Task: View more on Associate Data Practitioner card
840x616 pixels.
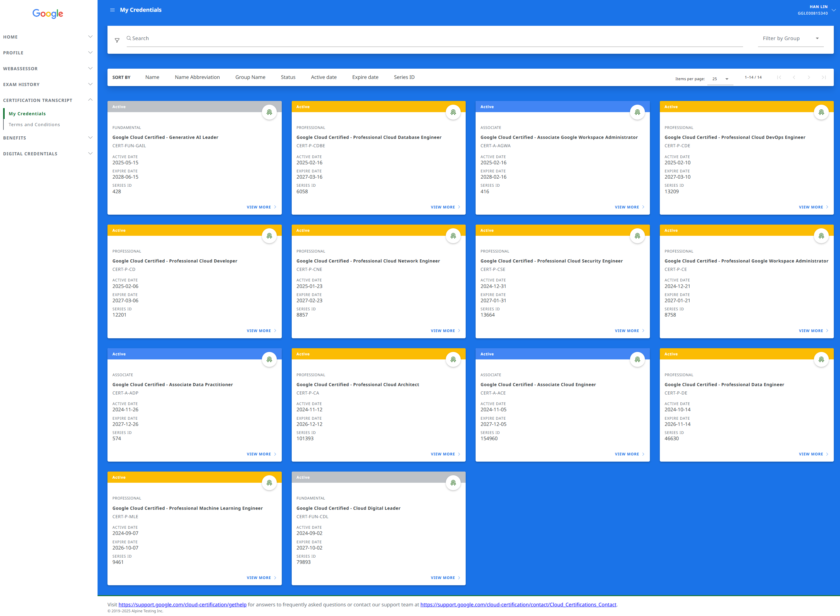Action: point(261,454)
